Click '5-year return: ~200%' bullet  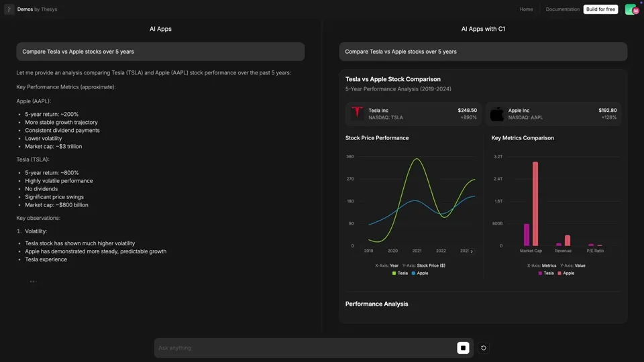click(x=52, y=115)
